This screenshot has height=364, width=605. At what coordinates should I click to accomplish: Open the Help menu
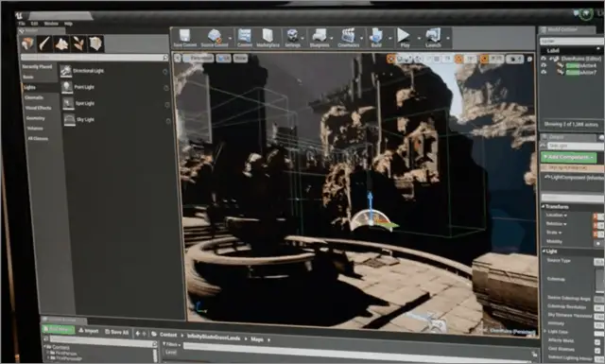(68, 24)
